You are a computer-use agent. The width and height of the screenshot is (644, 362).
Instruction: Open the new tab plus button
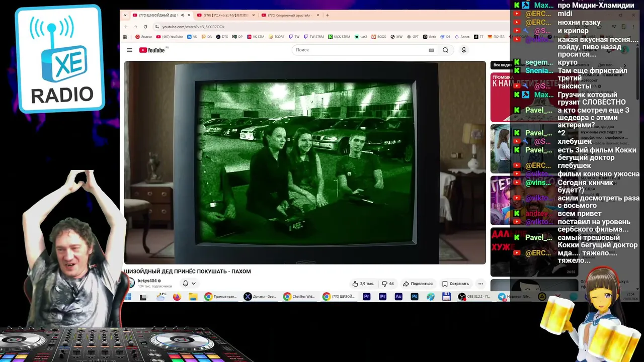click(x=328, y=15)
